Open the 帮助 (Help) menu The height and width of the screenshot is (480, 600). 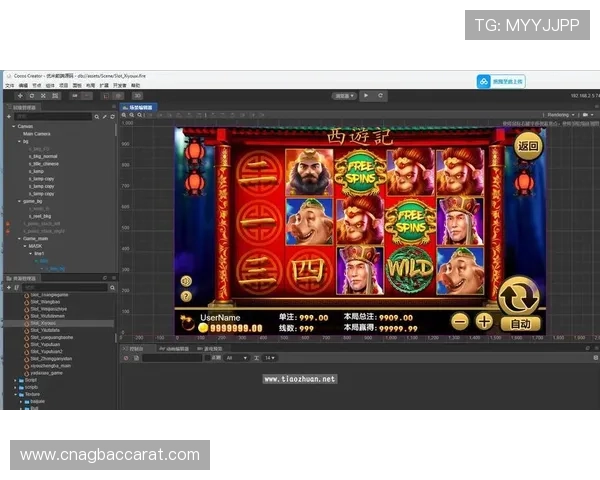point(135,85)
